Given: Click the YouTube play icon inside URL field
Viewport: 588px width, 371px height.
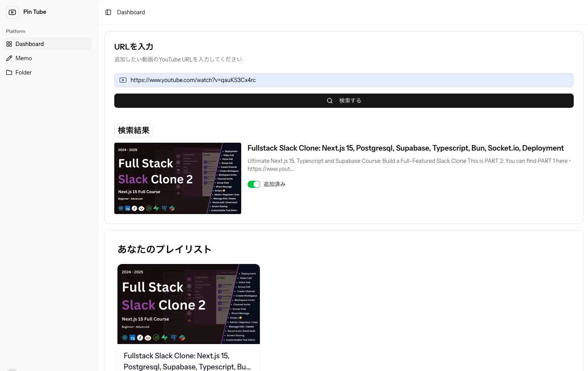Looking at the screenshot, I should tap(123, 80).
